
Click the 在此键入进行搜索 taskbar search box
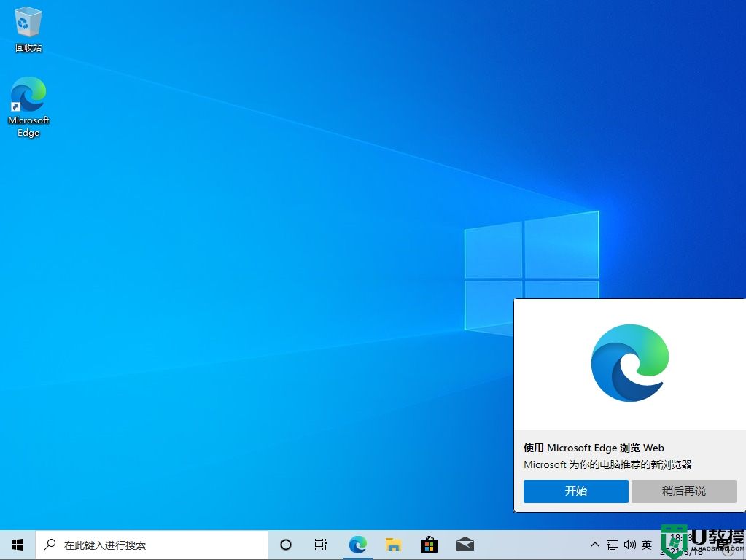coord(152,545)
